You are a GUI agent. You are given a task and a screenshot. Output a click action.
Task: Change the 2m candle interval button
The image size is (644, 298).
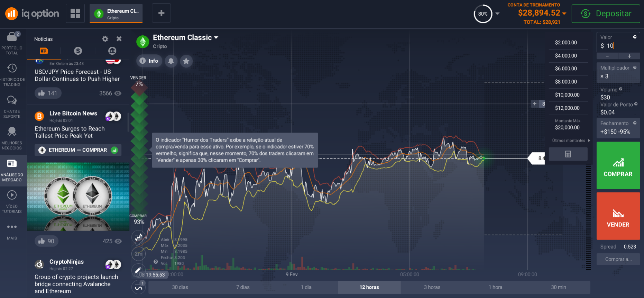click(139, 254)
